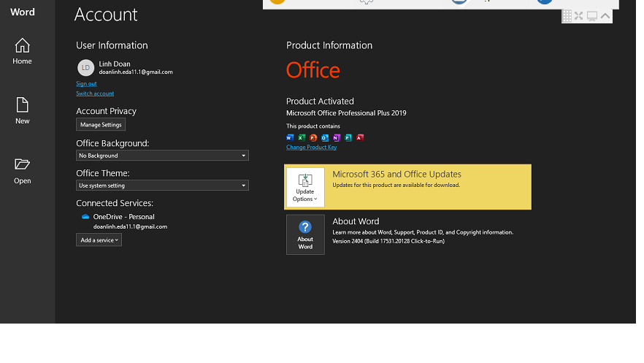Open the New document page
Image resolution: width=644 pixels, height=363 pixels.
pyautogui.click(x=22, y=111)
